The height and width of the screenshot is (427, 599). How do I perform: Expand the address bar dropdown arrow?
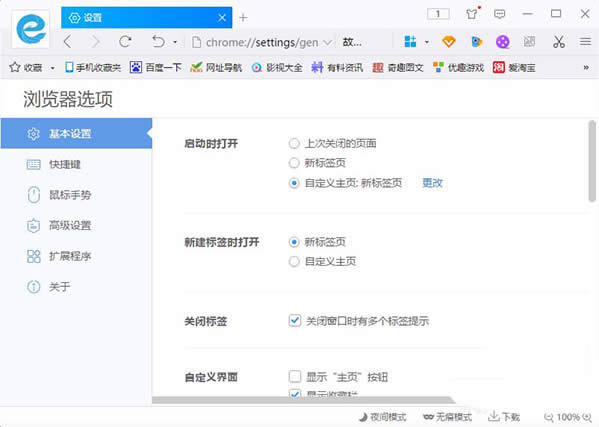click(327, 42)
